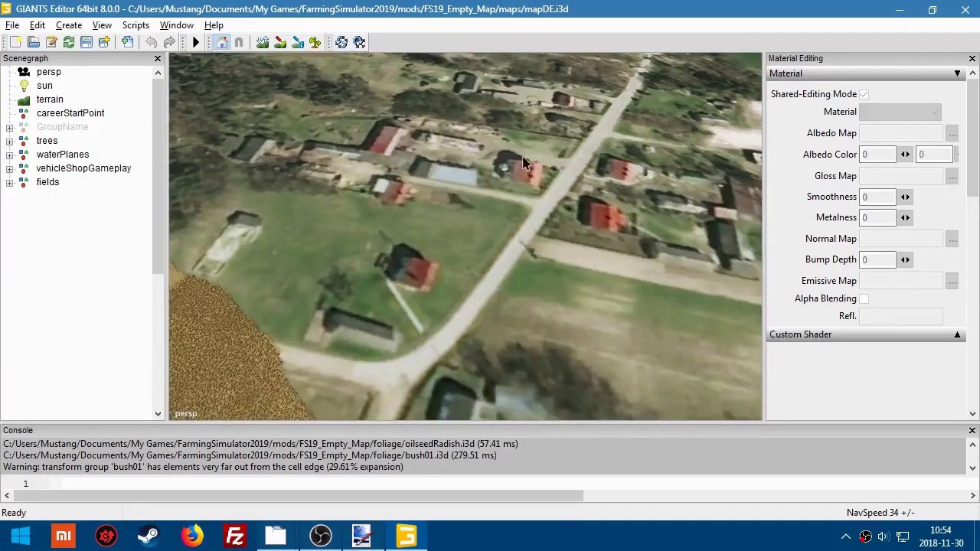
Task: Browse for Gloss Map file
Action: pos(952,176)
